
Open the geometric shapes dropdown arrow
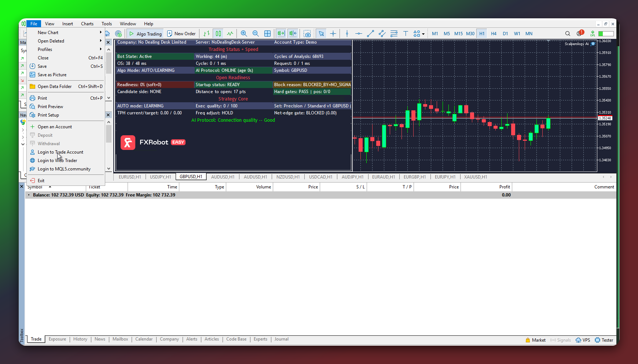click(423, 33)
